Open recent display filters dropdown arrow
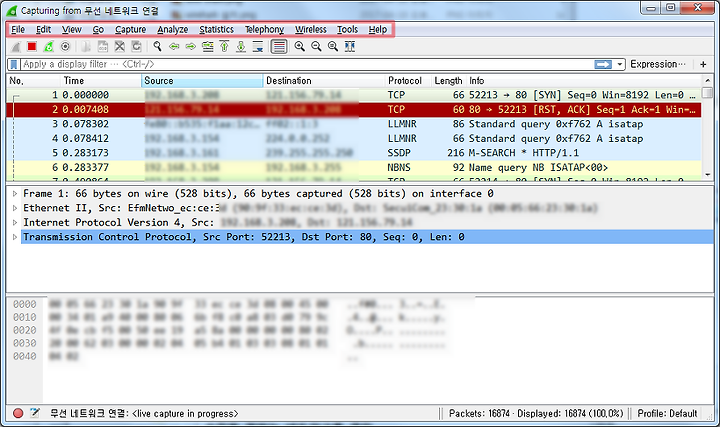This screenshot has height=427, width=720. [620, 64]
